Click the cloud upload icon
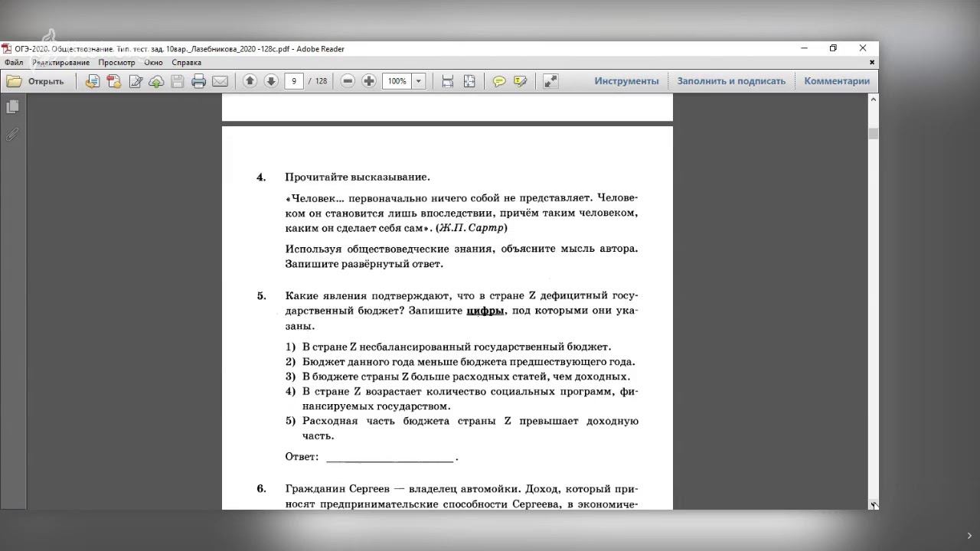The image size is (980, 551). tap(156, 81)
